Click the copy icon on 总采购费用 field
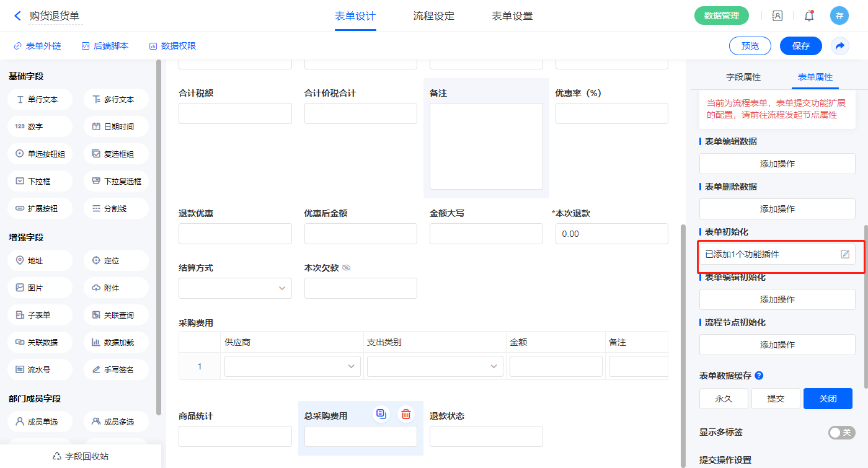Viewport: 868px width, 468px height. click(381, 414)
